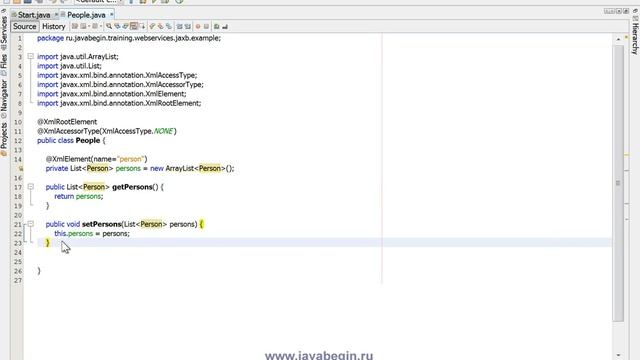Viewport: 640px width, 360px height.
Task: Open Back history dropdown arrow
Action: pos(89,26)
